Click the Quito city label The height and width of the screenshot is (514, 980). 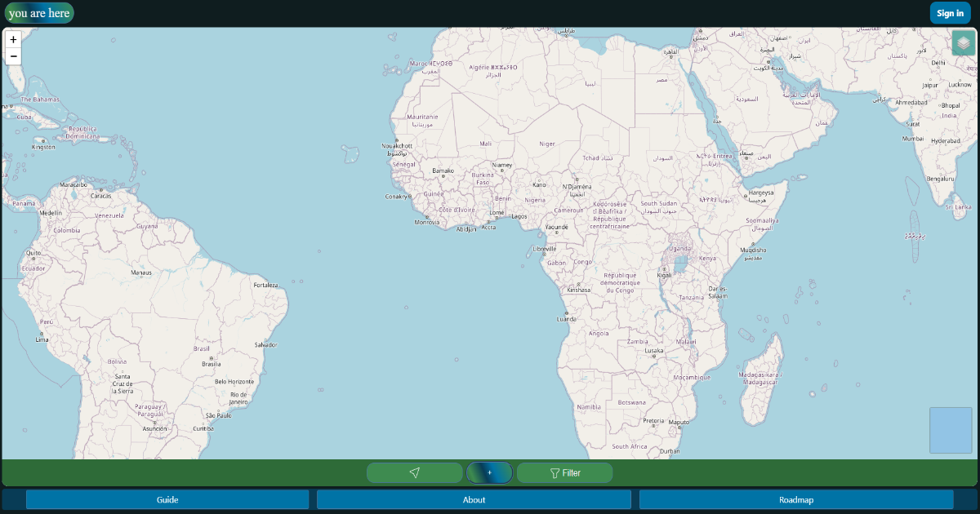(33, 253)
